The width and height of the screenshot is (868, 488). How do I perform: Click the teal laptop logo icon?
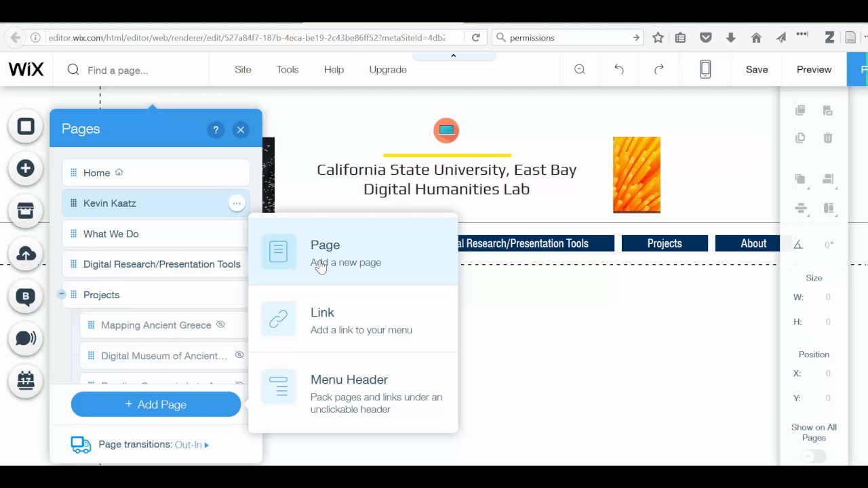(446, 130)
